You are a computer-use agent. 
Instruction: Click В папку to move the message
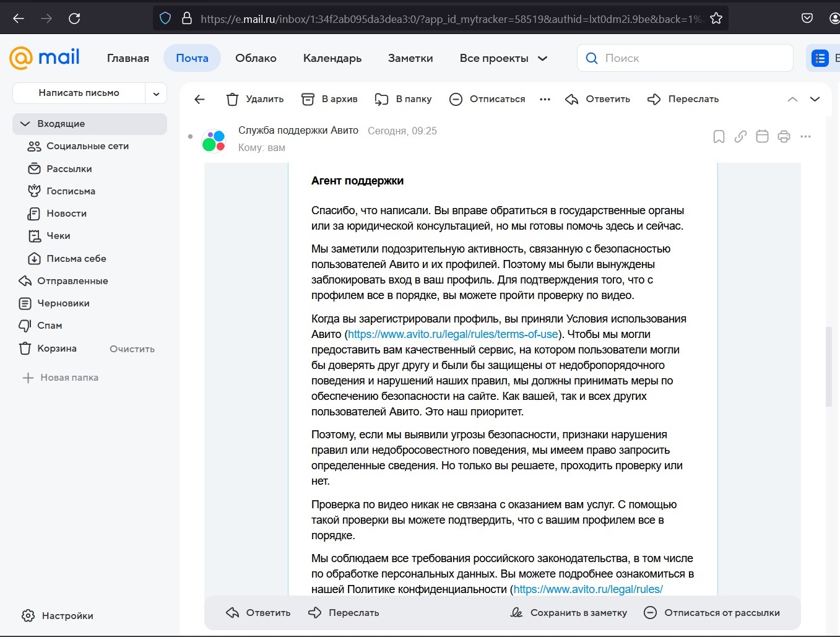pyautogui.click(x=403, y=99)
